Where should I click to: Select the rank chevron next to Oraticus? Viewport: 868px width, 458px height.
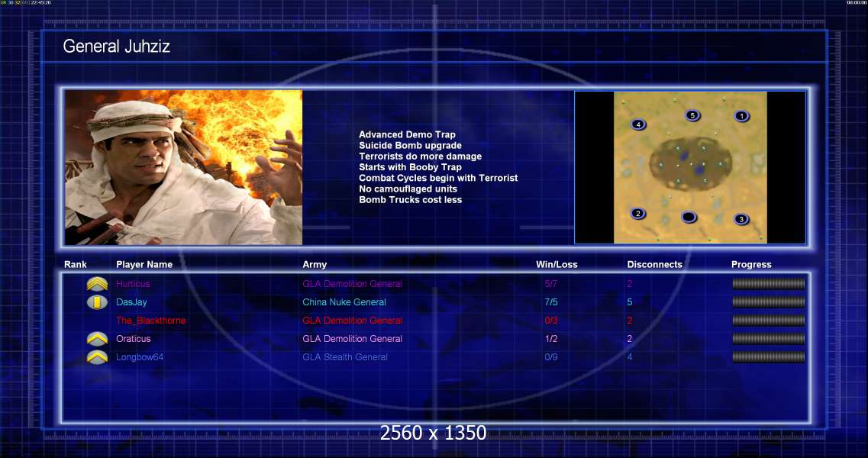point(98,339)
